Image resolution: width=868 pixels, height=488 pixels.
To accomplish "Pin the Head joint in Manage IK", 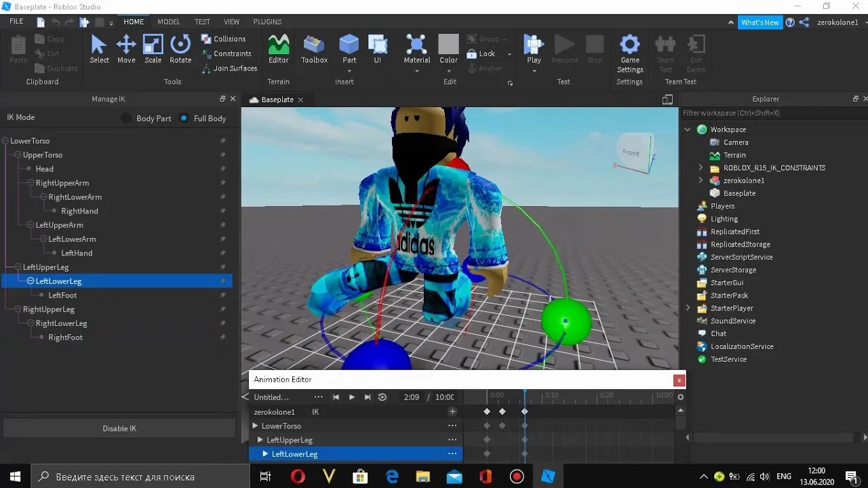I will [222, 169].
